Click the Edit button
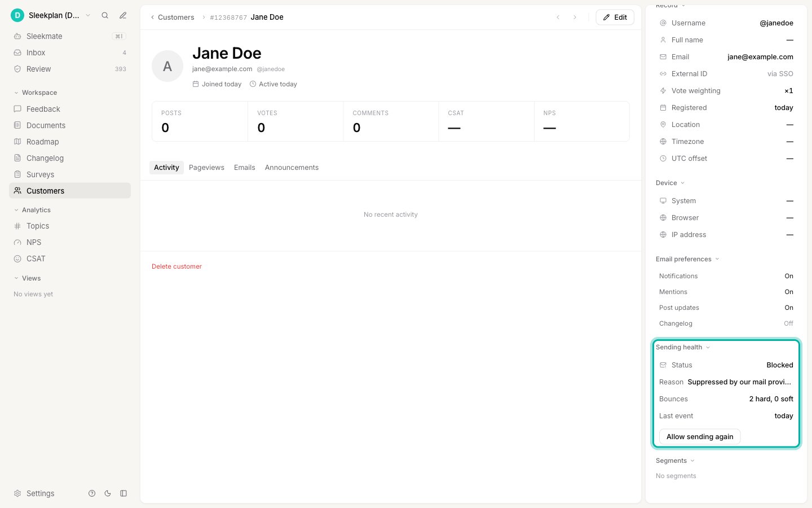This screenshot has width=812, height=508. tap(615, 17)
